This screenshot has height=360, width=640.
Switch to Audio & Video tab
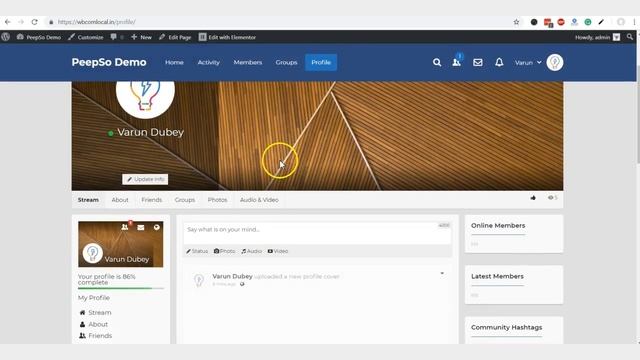point(259,200)
